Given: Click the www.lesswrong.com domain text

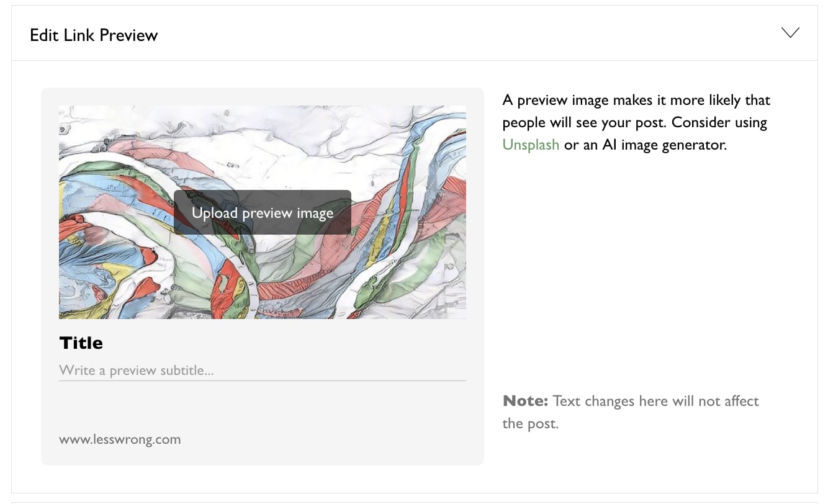Looking at the screenshot, I should click(x=120, y=439).
